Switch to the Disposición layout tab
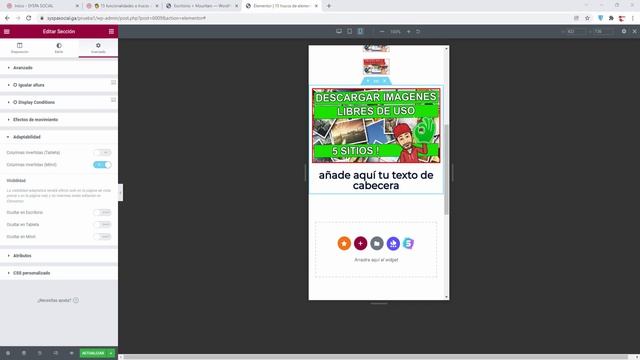 20,48
